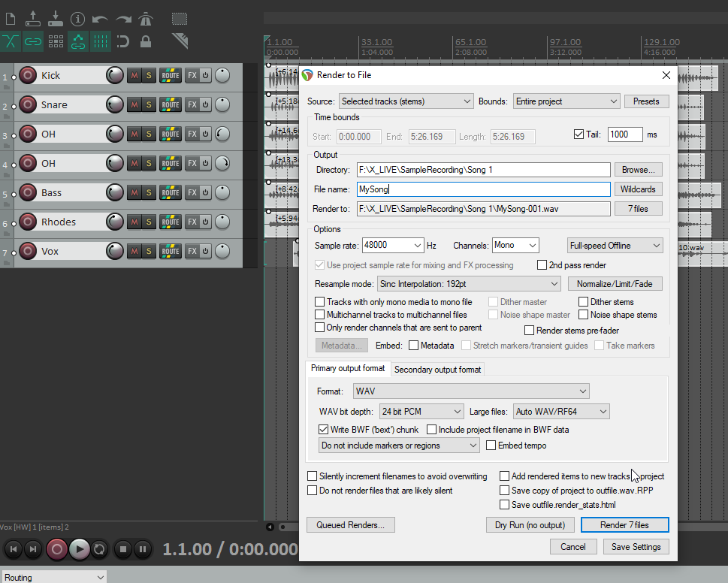The width and height of the screenshot is (728, 583).
Task: Uncheck Write BWF ('bext') chunk
Action: [323, 430]
